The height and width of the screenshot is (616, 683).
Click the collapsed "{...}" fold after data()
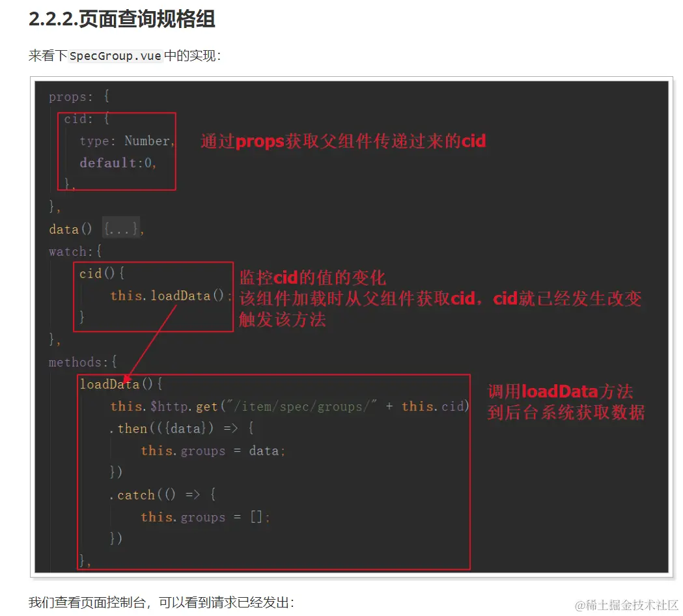(x=121, y=229)
